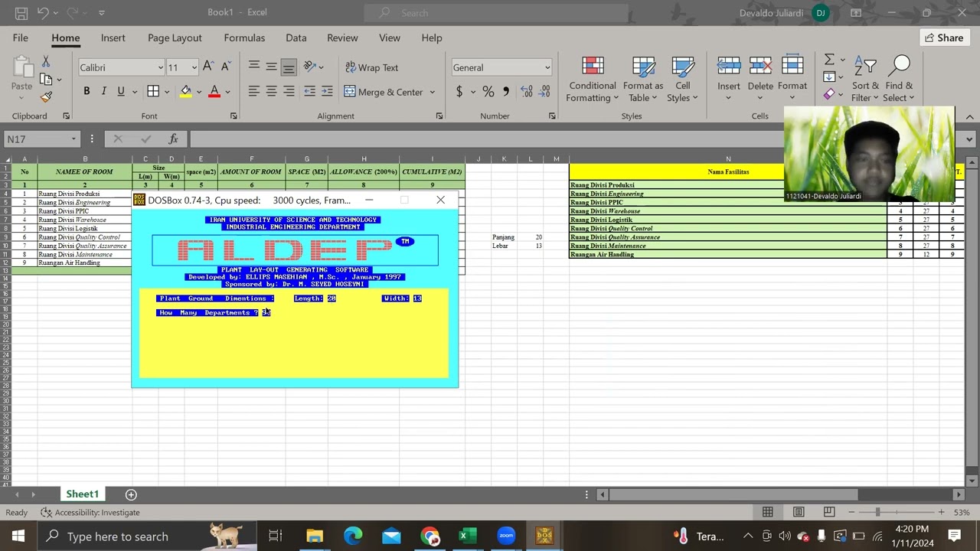Switch to the Formulas tab

point(244,37)
